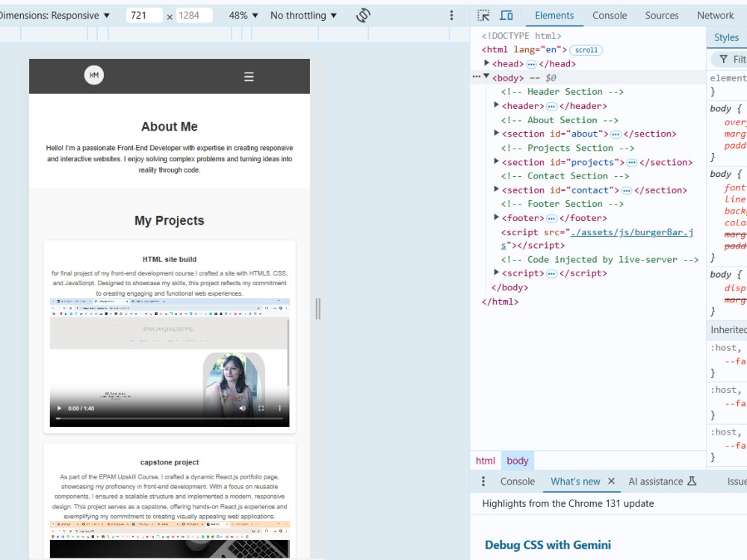The height and width of the screenshot is (560, 747).
Task: Expand the footer element arrow
Action: tap(496, 217)
